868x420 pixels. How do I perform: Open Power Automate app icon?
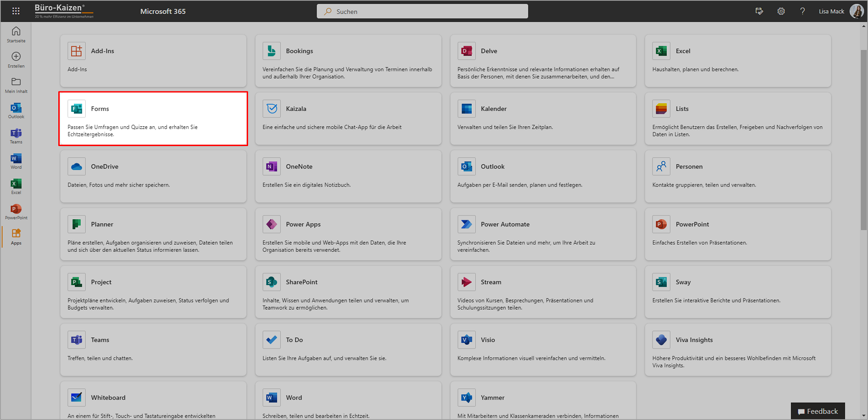[466, 224]
